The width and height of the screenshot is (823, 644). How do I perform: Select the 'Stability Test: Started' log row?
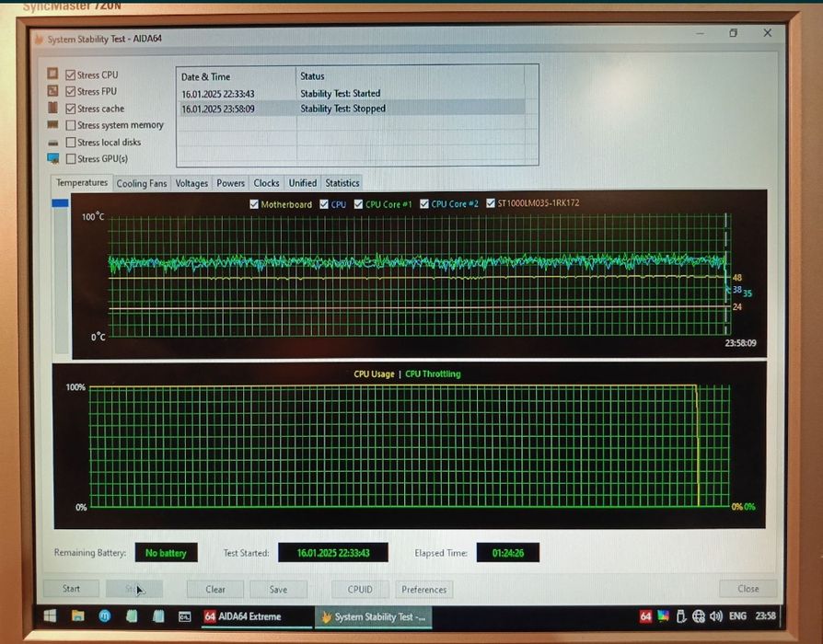coord(350,93)
